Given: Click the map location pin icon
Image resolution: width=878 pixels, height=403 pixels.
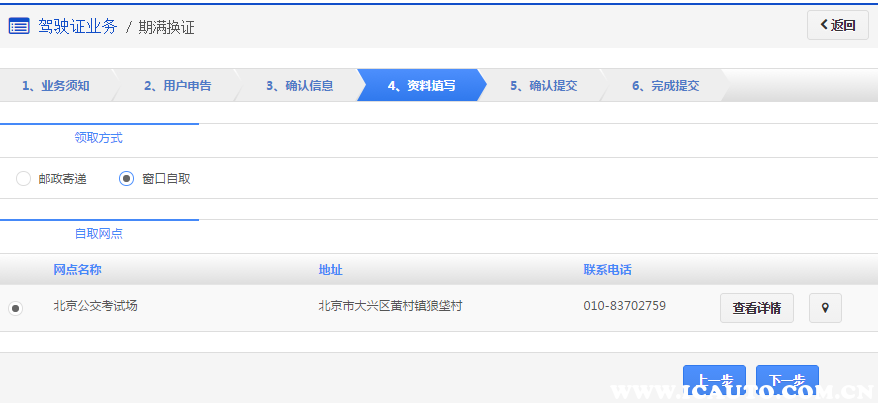Looking at the screenshot, I should (x=825, y=308).
